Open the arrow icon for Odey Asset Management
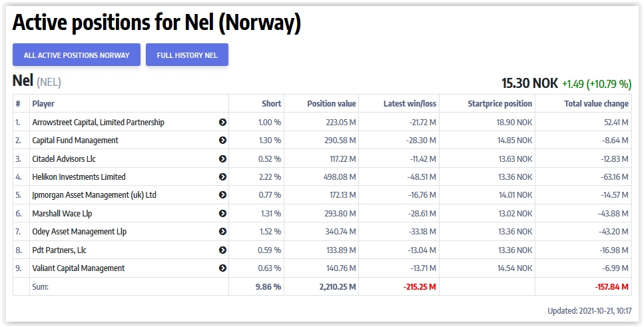644x327 pixels. (x=222, y=232)
